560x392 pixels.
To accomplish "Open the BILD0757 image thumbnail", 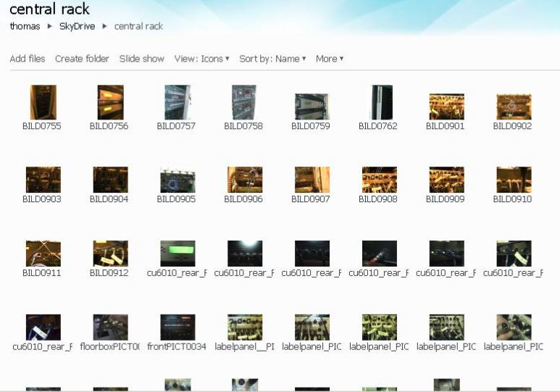I will (x=177, y=102).
